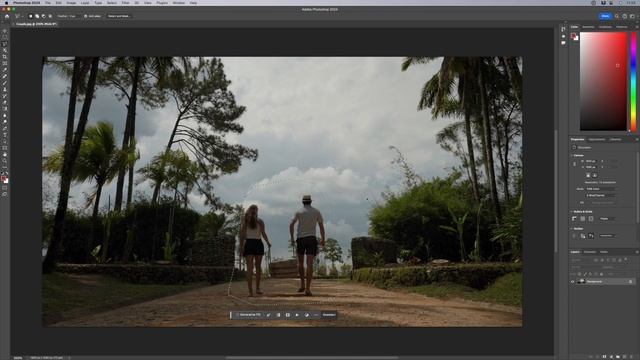Select the Brush tool
This screenshot has width=640, height=360.
coord(5,83)
